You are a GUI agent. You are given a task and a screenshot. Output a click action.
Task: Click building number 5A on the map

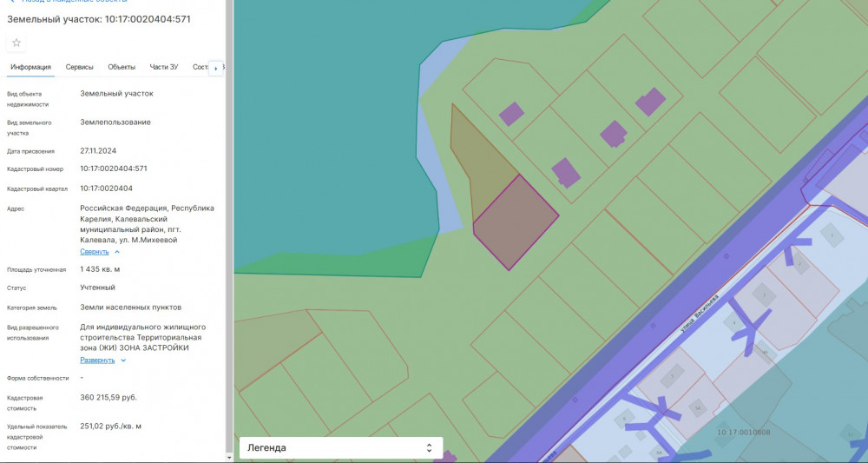pyautogui.click(x=698, y=408)
